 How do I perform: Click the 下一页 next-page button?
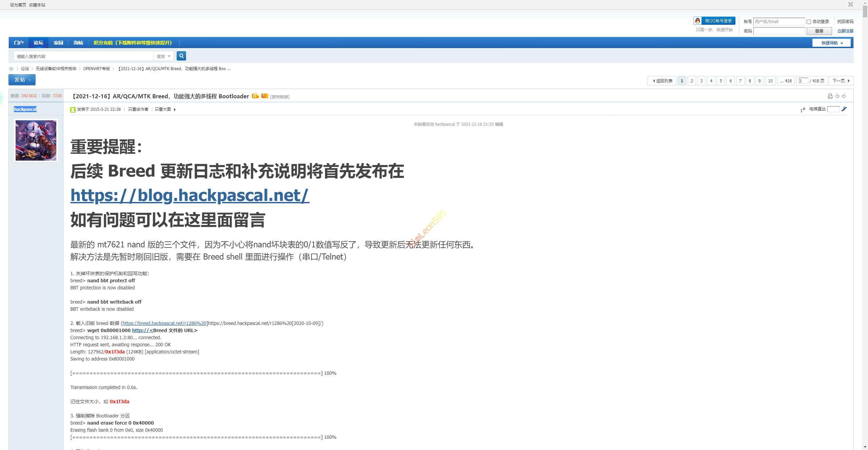tap(841, 81)
